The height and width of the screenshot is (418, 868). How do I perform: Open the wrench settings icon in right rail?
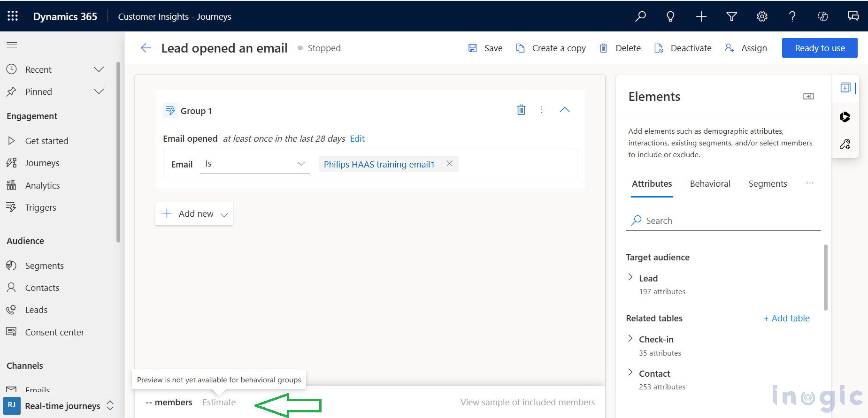(845, 144)
